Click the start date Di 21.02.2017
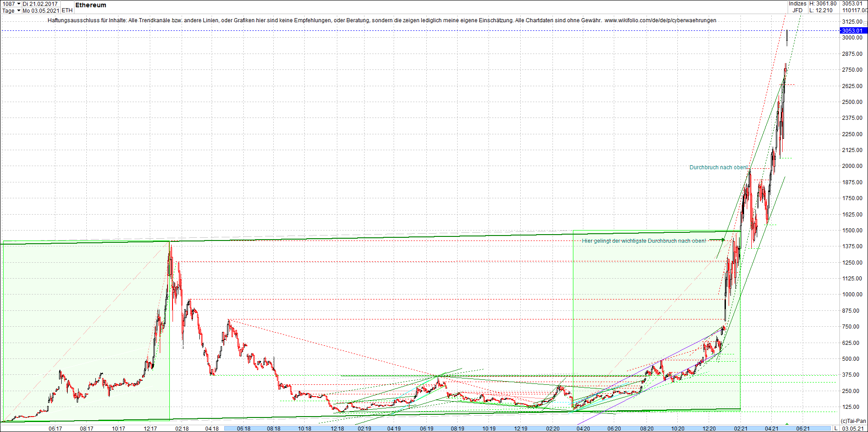Viewport: 868px width, 432px height. [41, 4]
